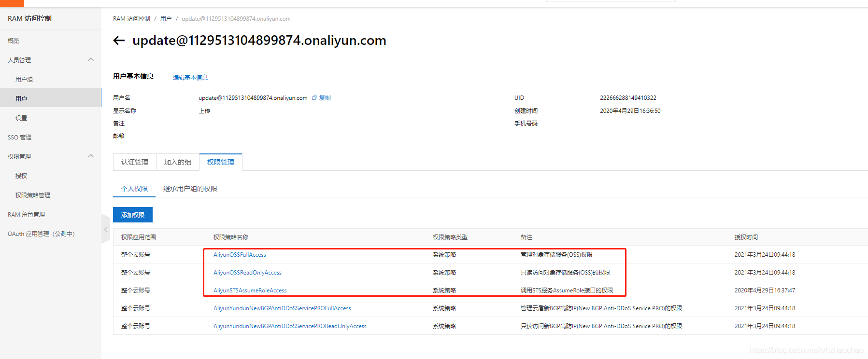Go back using the left arrow icon

[119, 41]
